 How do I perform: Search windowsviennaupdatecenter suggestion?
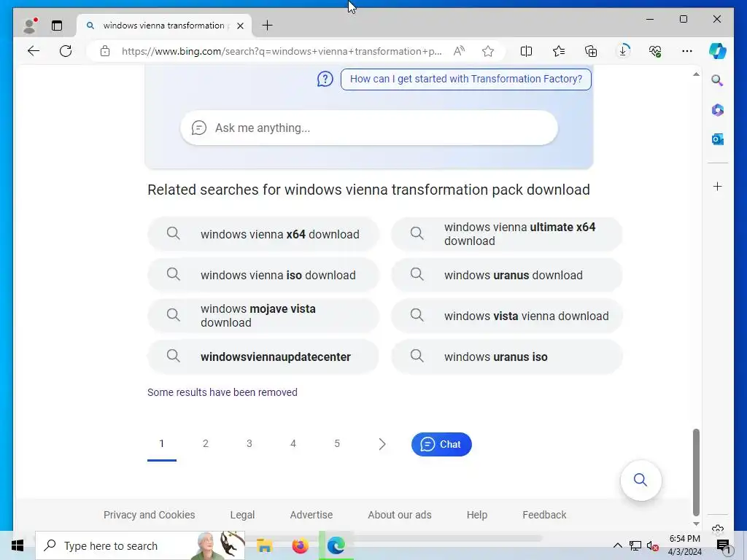click(263, 357)
